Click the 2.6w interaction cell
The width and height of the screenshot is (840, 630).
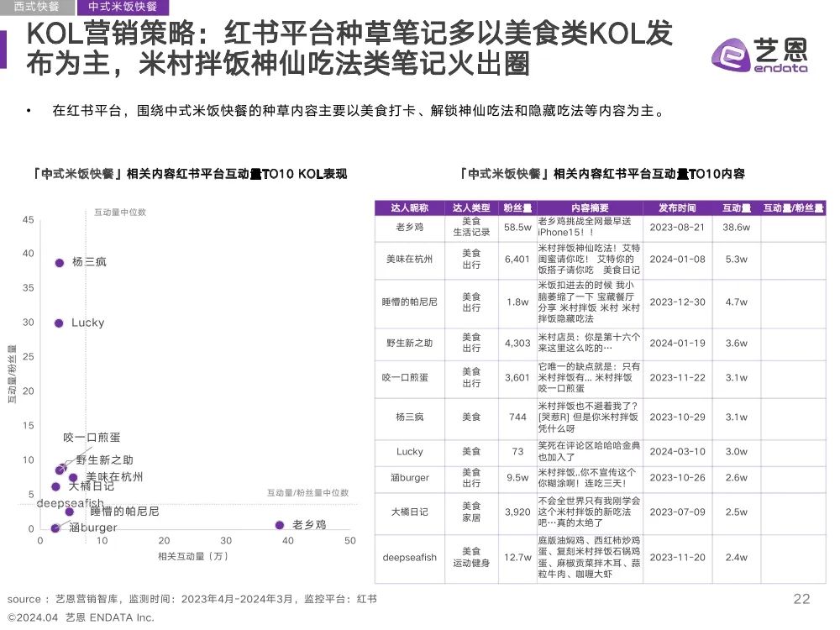(736, 478)
